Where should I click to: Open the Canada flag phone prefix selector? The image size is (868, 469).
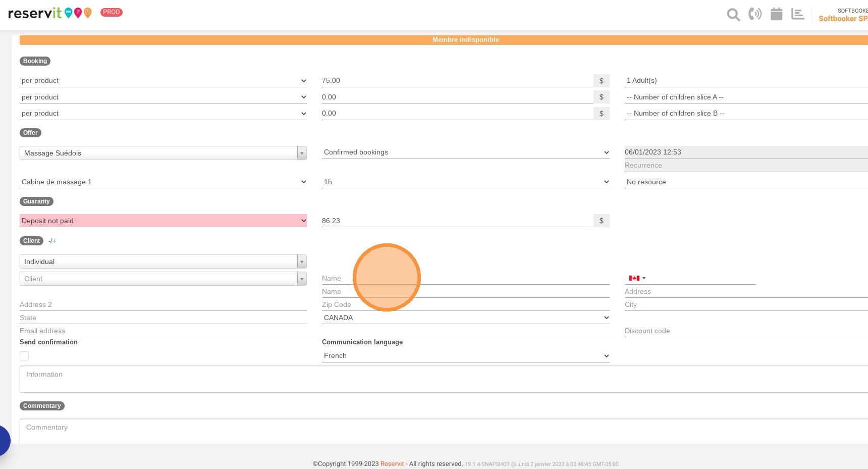click(x=637, y=278)
